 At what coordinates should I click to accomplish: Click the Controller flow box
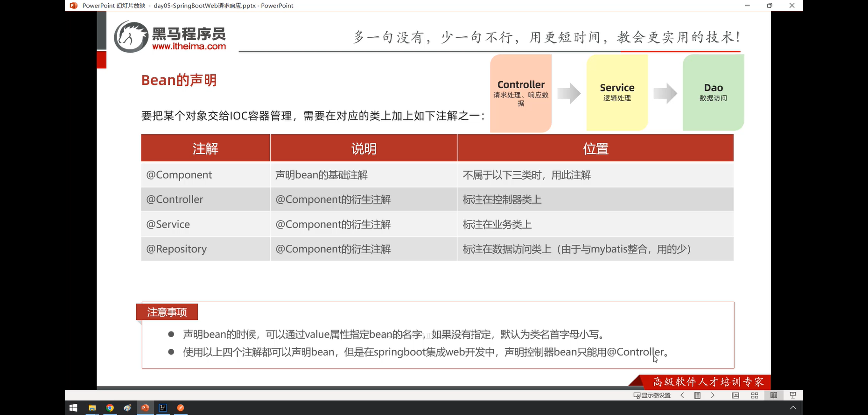coord(521,93)
